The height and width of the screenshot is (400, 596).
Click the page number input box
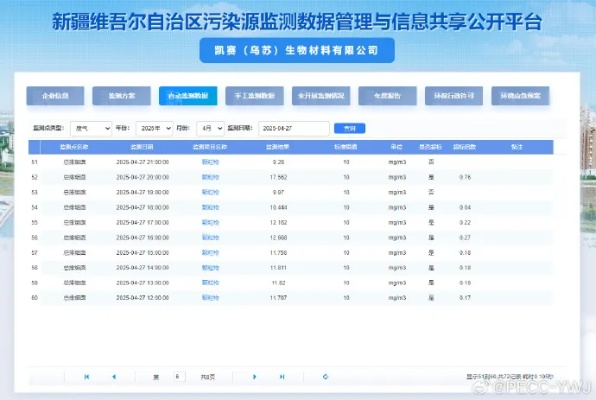(179, 377)
